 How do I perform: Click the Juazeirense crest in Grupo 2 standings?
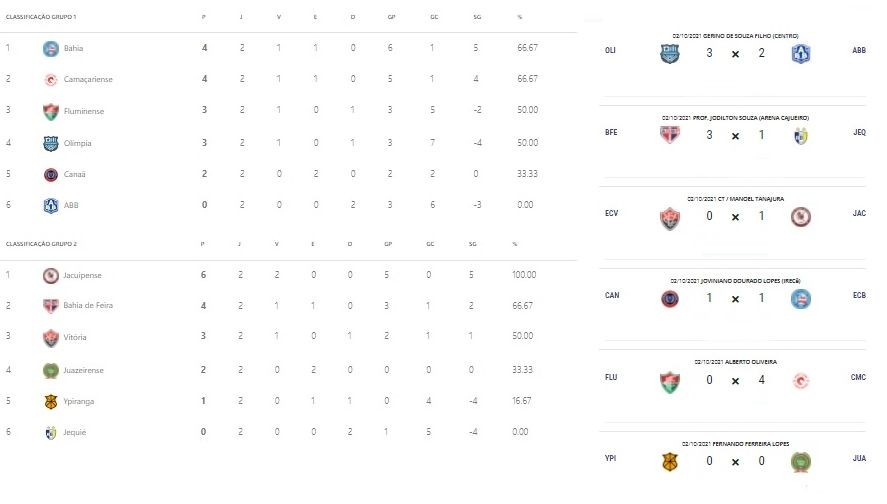coord(50,371)
